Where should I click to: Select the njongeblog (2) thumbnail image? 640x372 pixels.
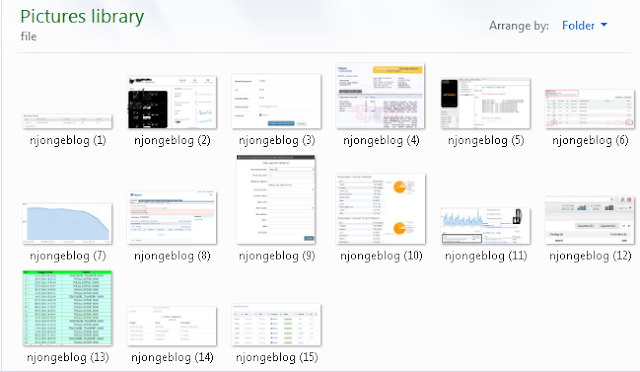click(172, 102)
